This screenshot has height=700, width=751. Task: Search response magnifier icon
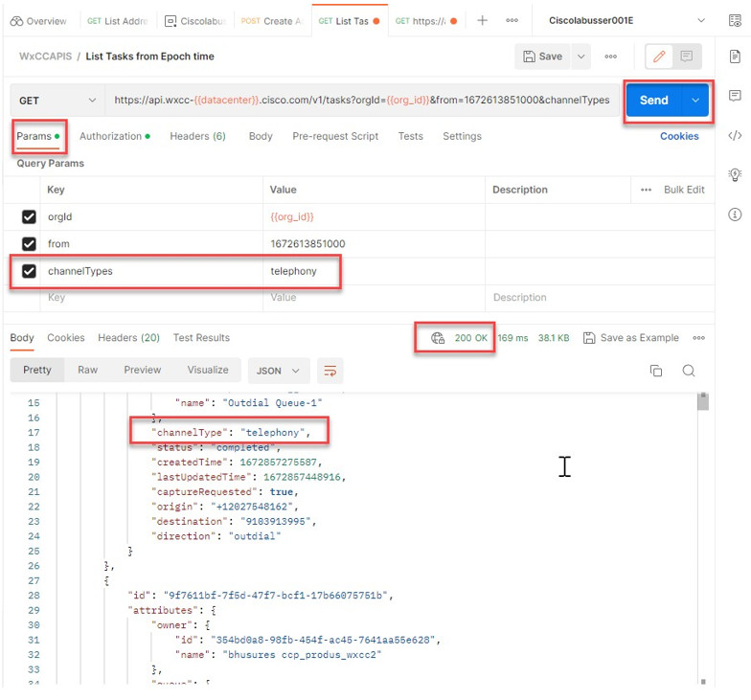[688, 371]
